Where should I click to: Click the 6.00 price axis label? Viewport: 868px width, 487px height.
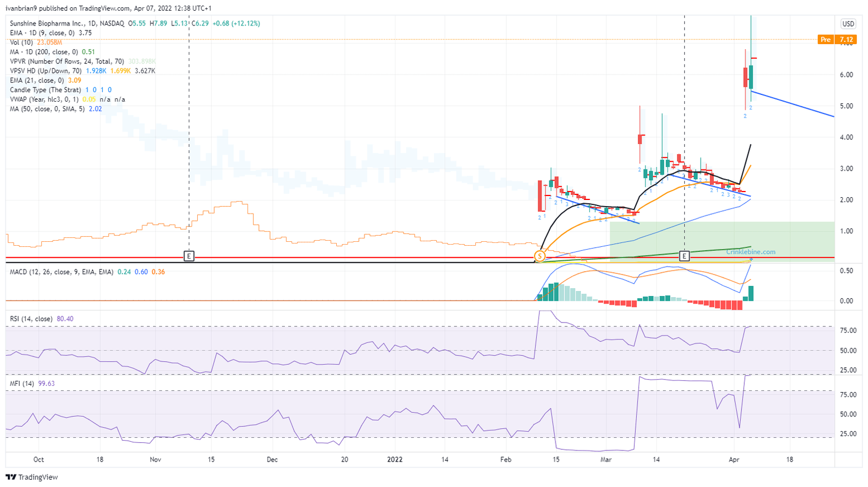click(x=846, y=75)
